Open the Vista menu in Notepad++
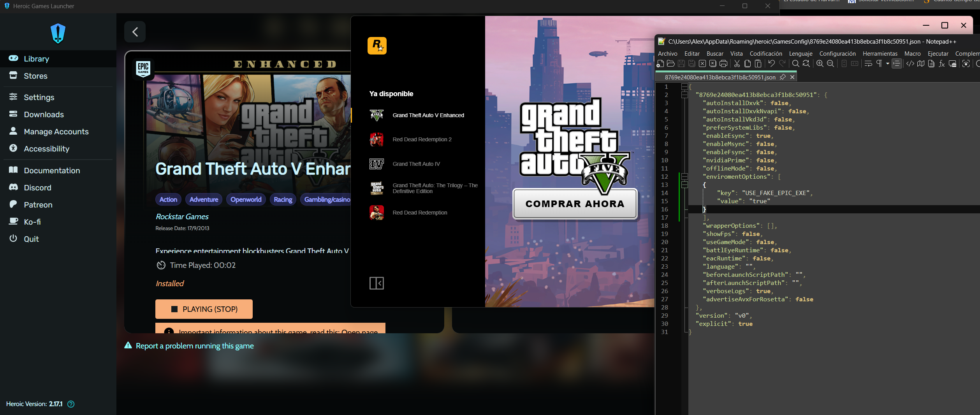Screen dimensions: 980x415 click(x=736, y=54)
